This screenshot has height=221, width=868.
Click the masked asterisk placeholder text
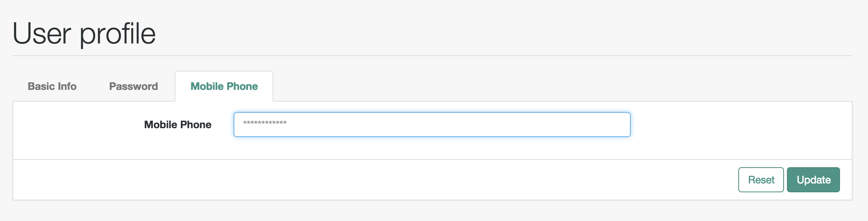tap(265, 123)
